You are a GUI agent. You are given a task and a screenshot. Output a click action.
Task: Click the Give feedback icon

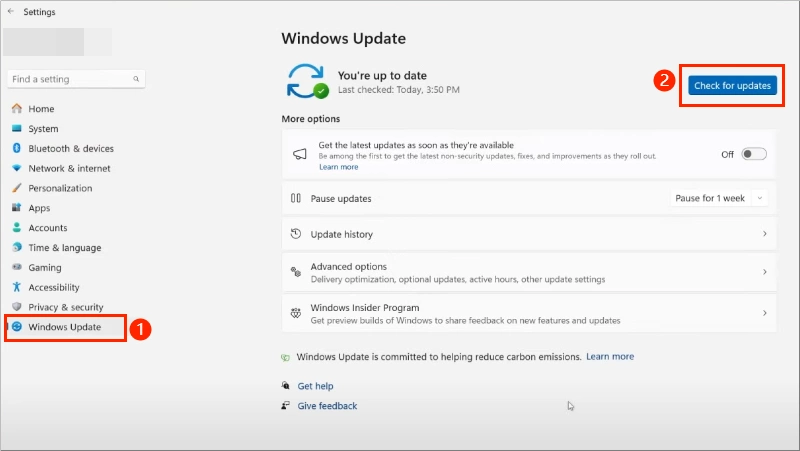click(286, 405)
